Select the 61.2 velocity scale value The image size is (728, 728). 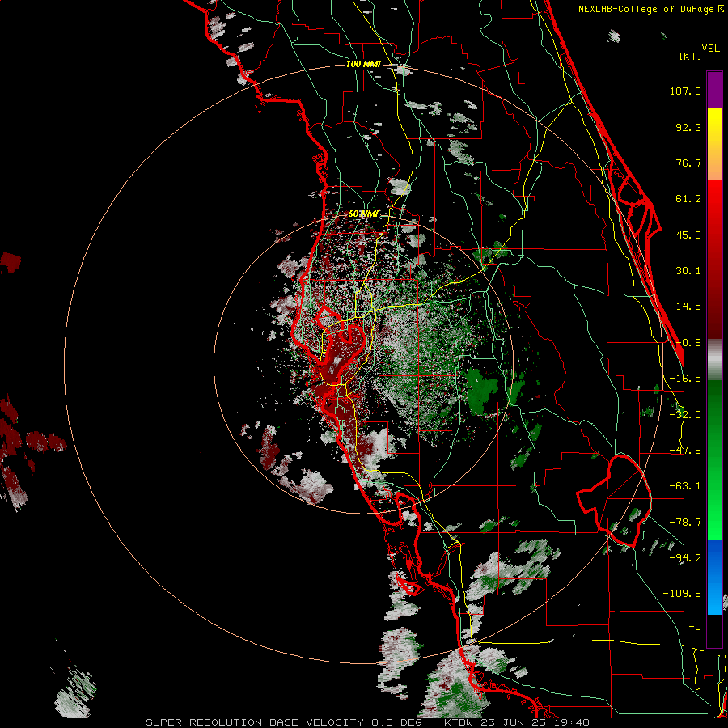[x=688, y=199]
